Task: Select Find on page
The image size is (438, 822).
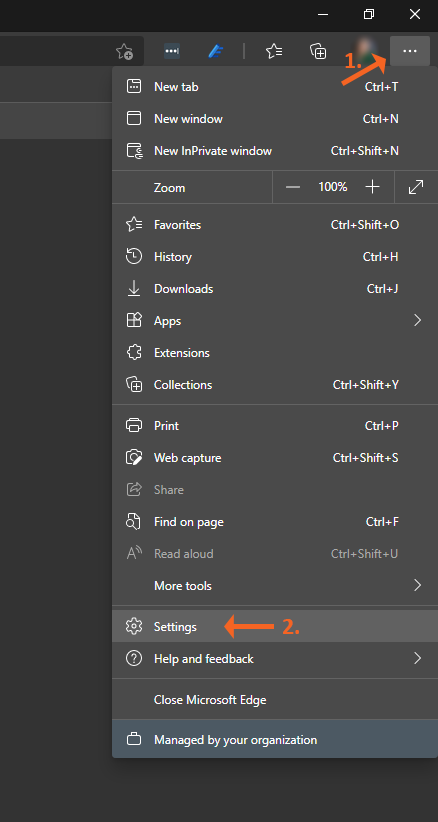Action: point(275,522)
